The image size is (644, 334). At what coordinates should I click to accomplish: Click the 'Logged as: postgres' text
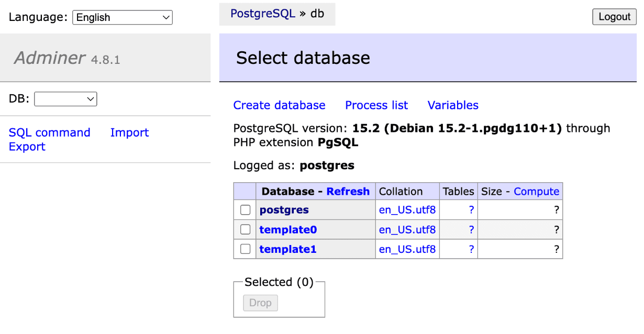(x=294, y=165)
